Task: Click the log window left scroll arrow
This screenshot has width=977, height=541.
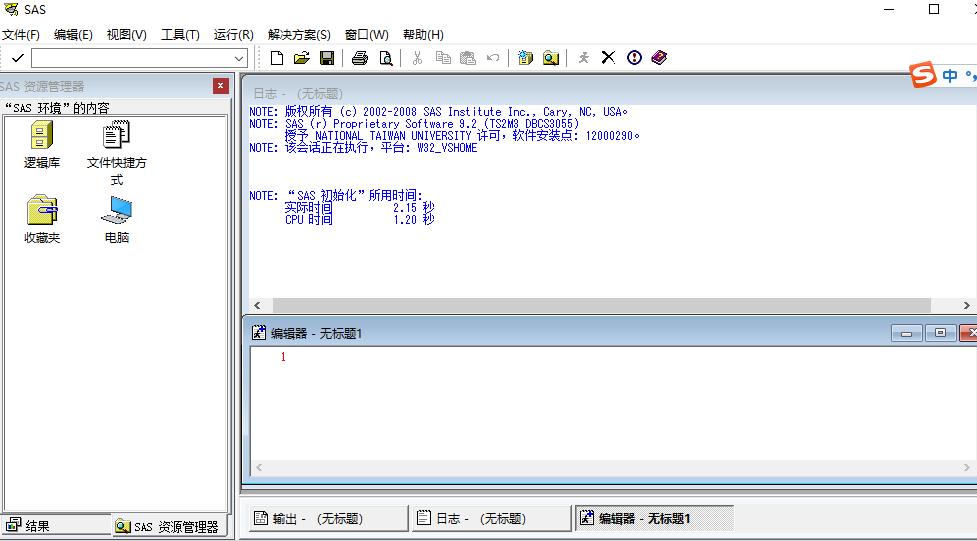Action: [x=257, y=305]
